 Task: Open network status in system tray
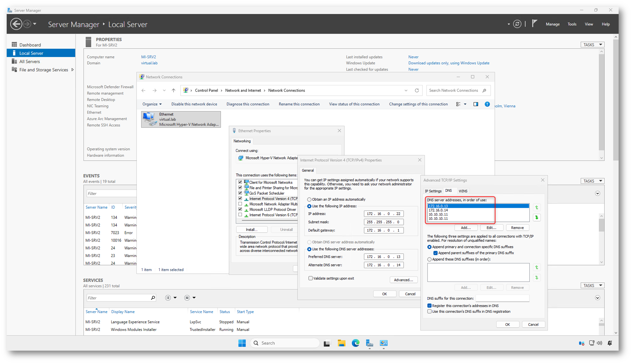(592, 343)
